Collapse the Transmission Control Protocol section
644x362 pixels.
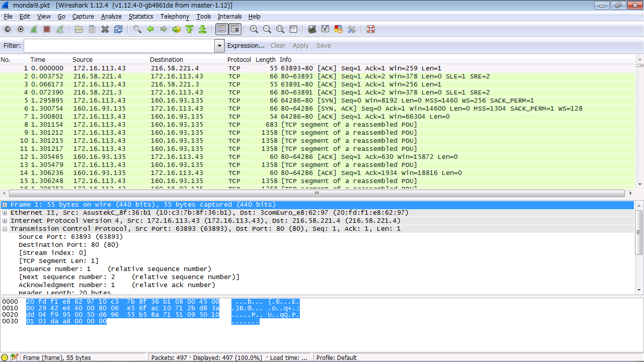5,229
